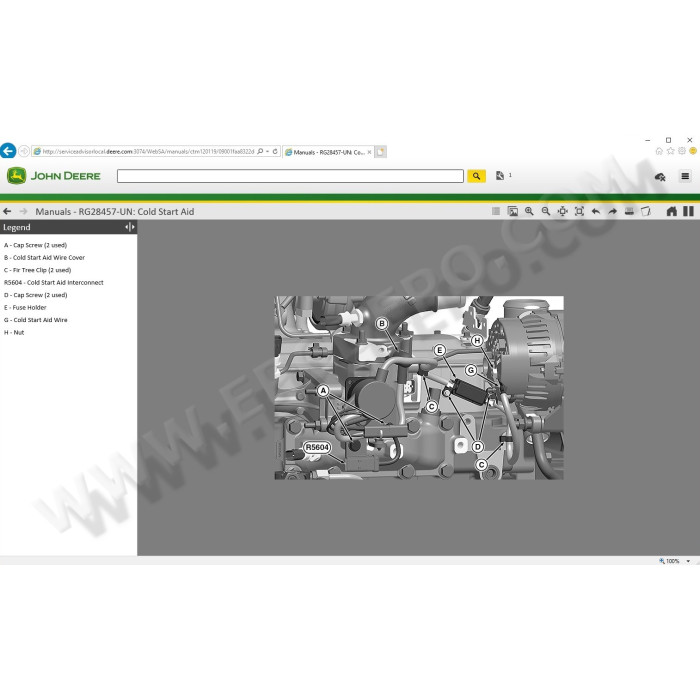Image resolution: width=700 pixels, height=700 pixels.
Task: Select legend item G - Cold Start Aid Wire
Action: (x=36, y=320)
